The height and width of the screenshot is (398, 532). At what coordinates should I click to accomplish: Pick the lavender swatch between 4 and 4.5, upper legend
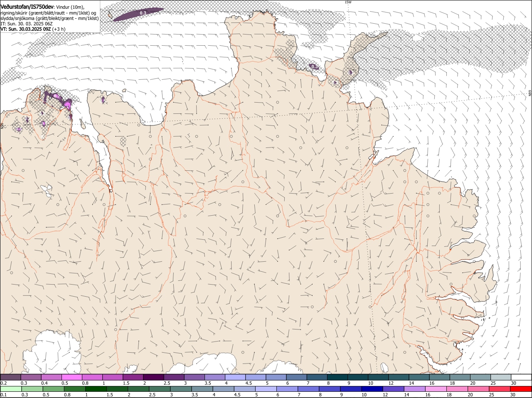[x=235, y=377]
